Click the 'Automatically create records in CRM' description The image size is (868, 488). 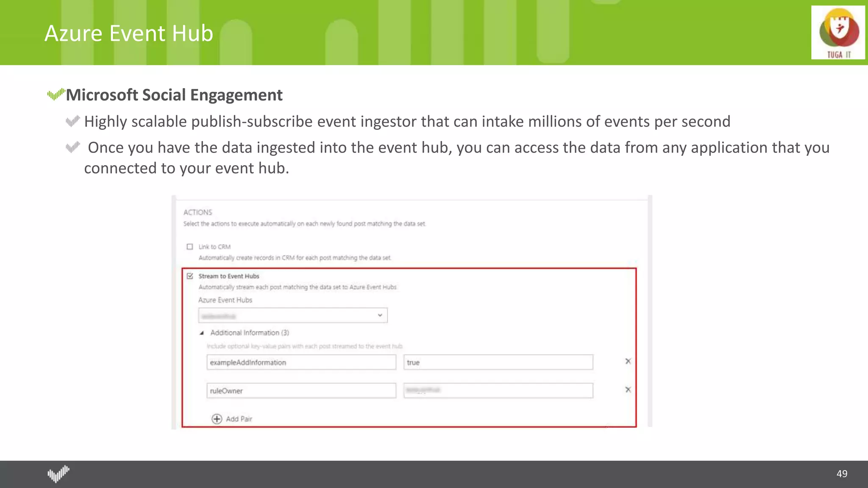point(295,258)
